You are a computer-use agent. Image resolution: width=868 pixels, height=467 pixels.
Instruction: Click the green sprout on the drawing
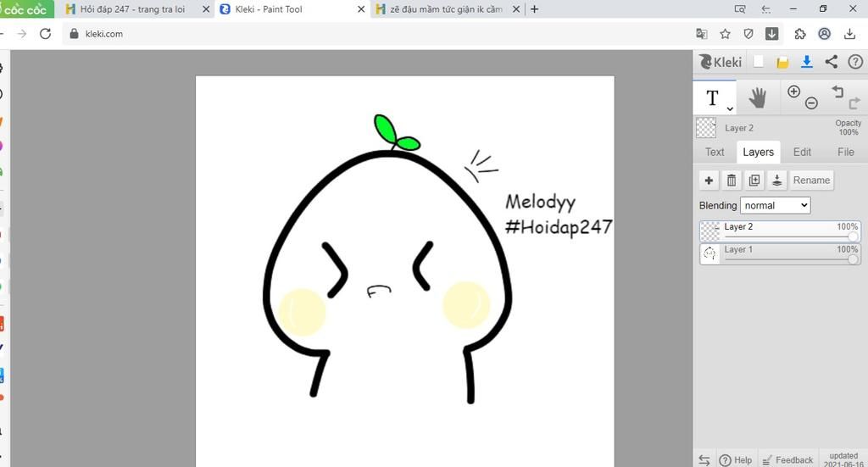395,133
